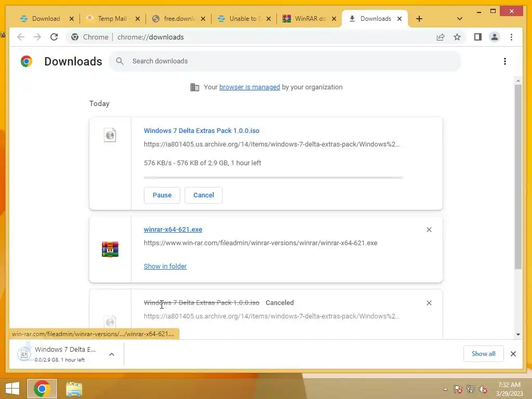Cancel the Windows 7 Delta Extras download
The image size is (532, 399).
pos(204,195)
